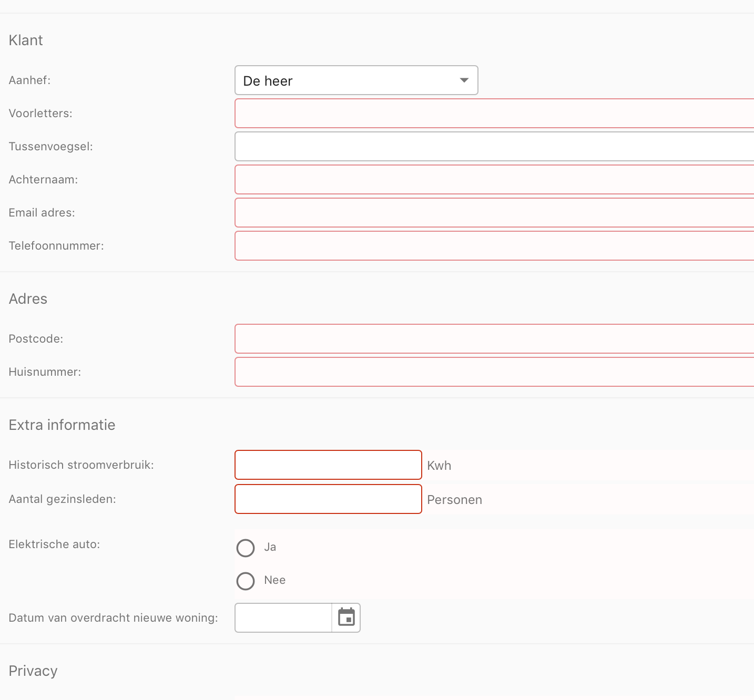The image size is (754, 700).
Task: Select Nee for Elektrische auto
Action: click(x=245, y=581)
